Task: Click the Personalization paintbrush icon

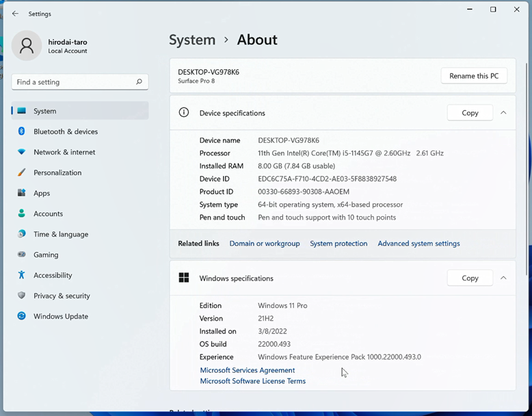Action: coord(21,172)
